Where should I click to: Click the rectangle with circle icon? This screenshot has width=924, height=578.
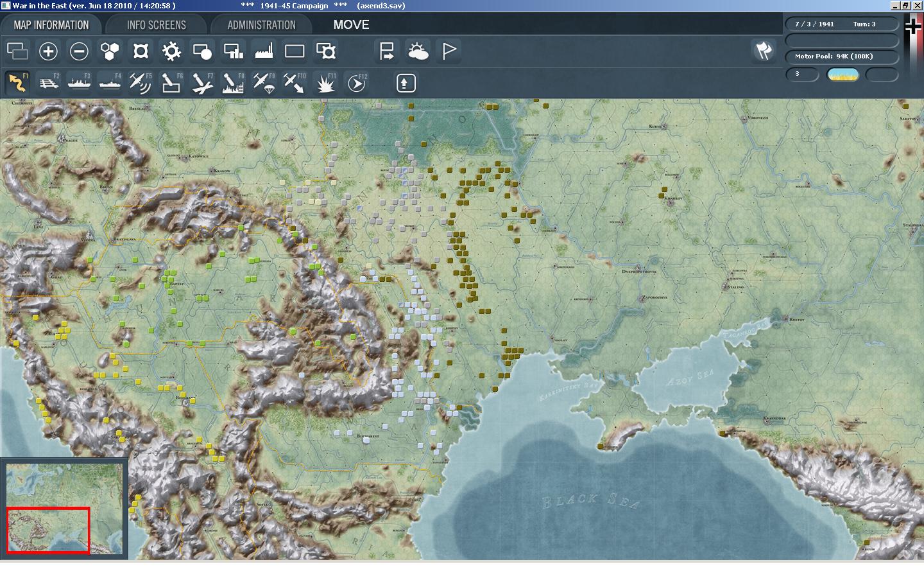pyautogui.click(x=202, y=51)
